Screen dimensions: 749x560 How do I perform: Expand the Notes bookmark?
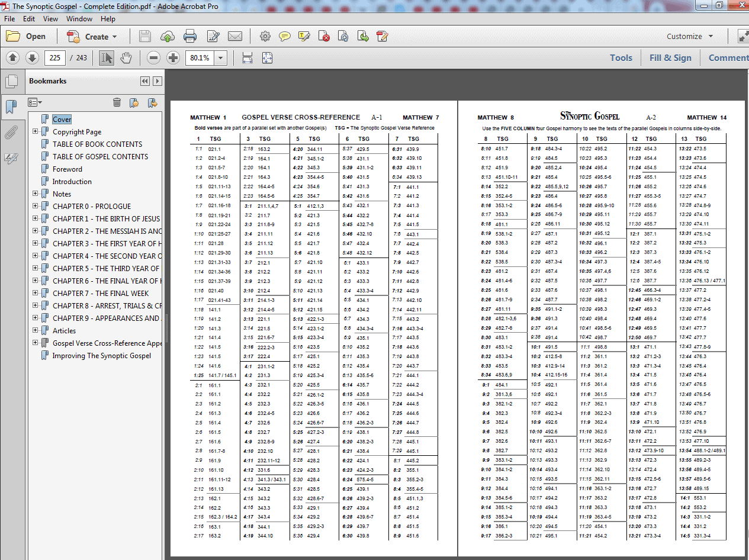pos(35,194)
